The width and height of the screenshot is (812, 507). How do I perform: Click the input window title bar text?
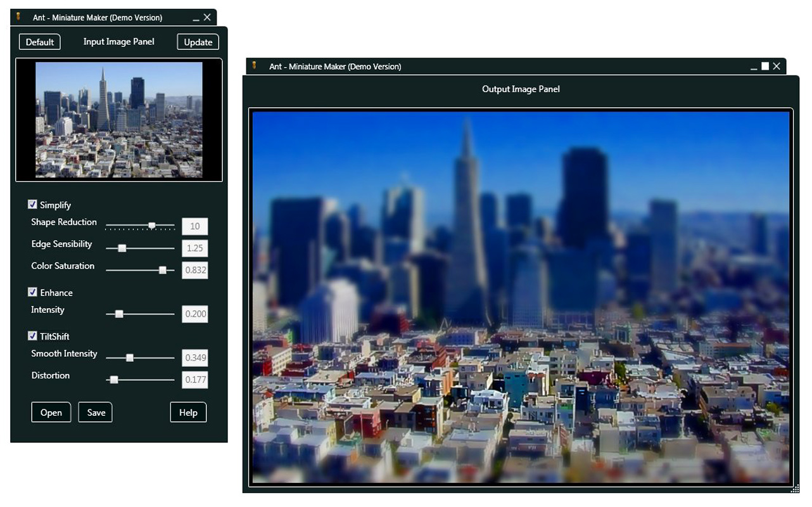click(98, 18)
